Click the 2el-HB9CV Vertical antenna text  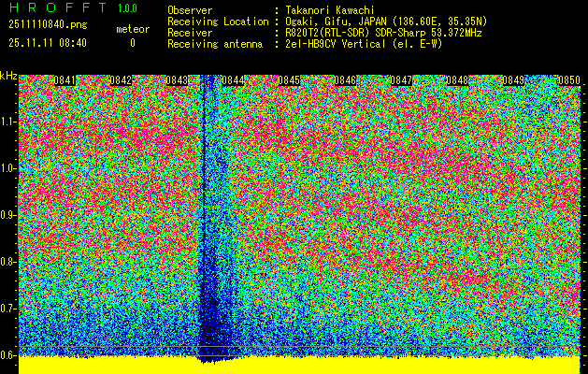tap(364, 44)
